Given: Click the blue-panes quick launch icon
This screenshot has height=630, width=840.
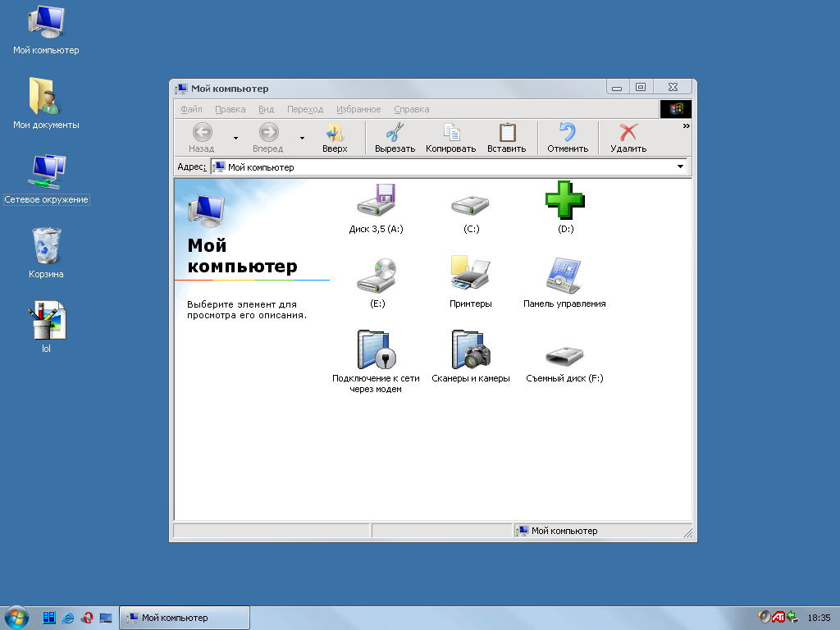Looking at the screenshot, I should 48,618.
